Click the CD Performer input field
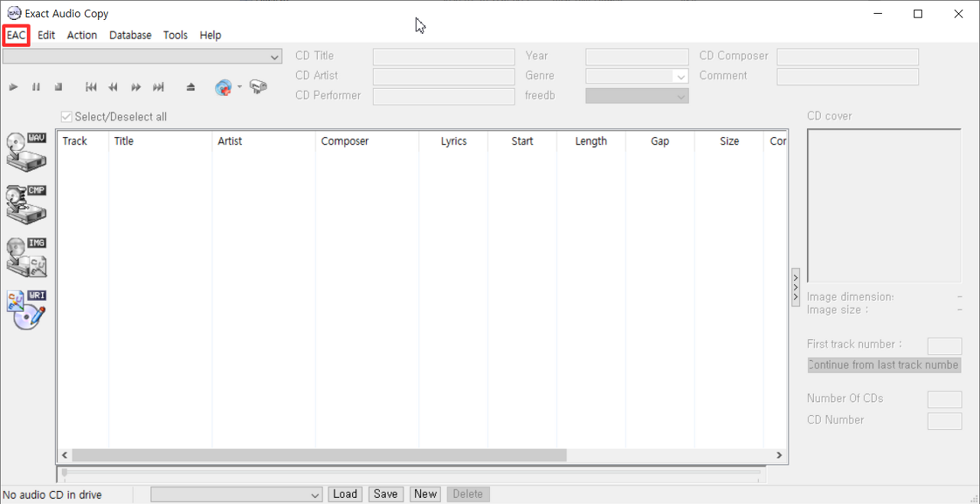This screenshot has height=504, width=980. point(444,97)
